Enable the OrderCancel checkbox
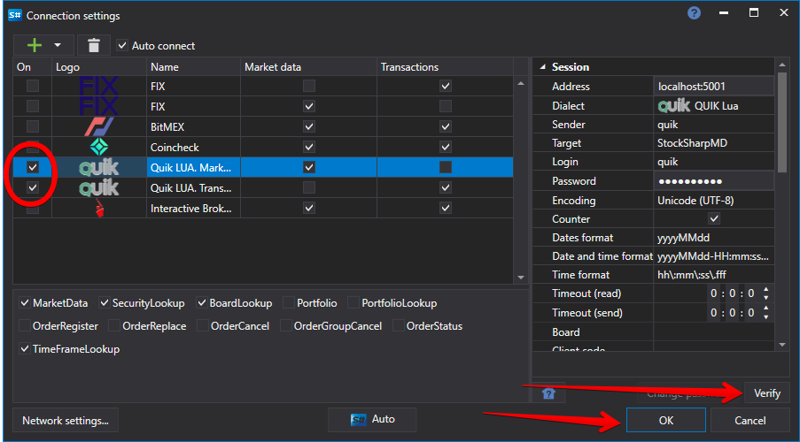This screenshot has height=442, width=800. click(x=203, y=326)
